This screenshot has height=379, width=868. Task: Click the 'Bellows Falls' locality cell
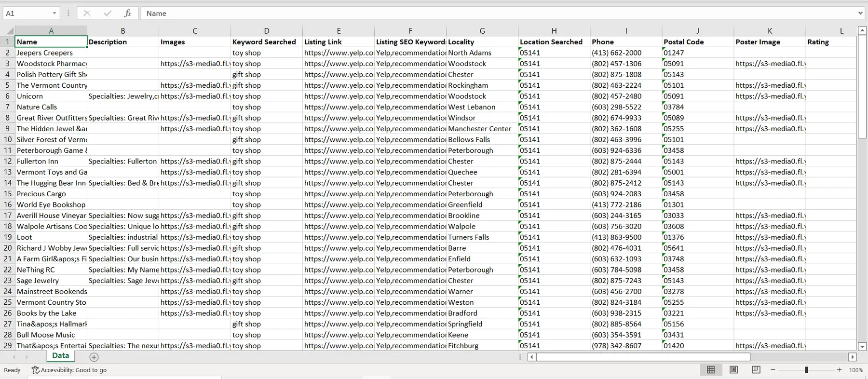click(x=482, y=140)
